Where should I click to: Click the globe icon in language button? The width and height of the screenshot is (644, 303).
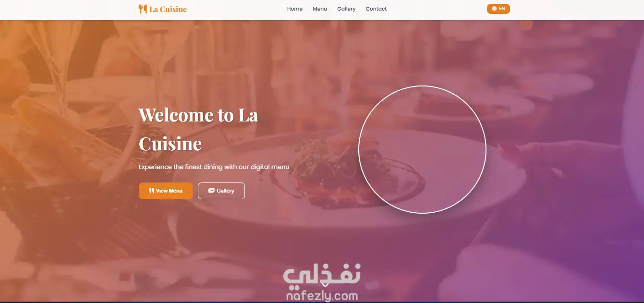tap(495, 9)
